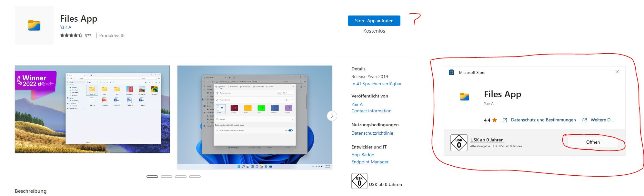Image resolution: width=644 pixels, height=196 pixels.
Task: Open Datenschutz und Bestimmungen in the popup
Action: click(x=543, y=120)
